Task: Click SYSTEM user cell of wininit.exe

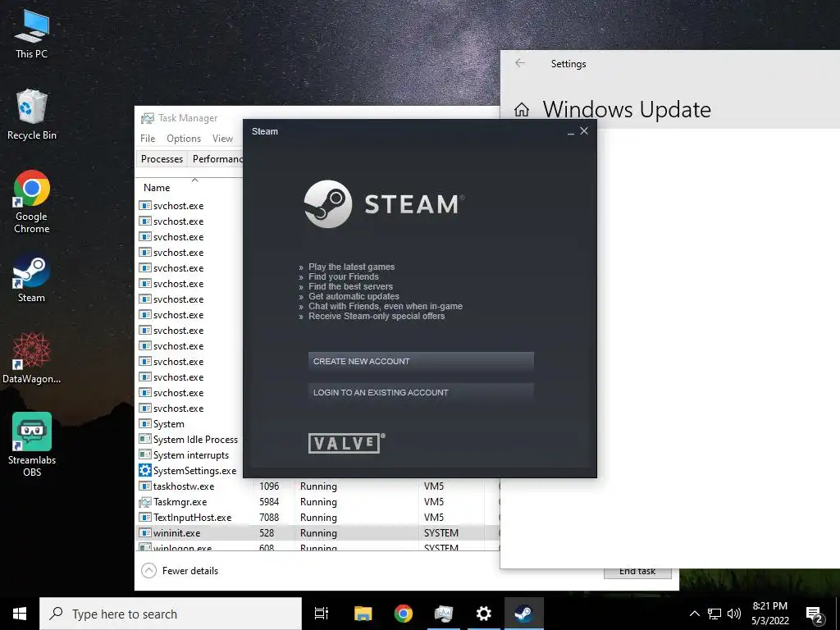Action: [441, 532]
